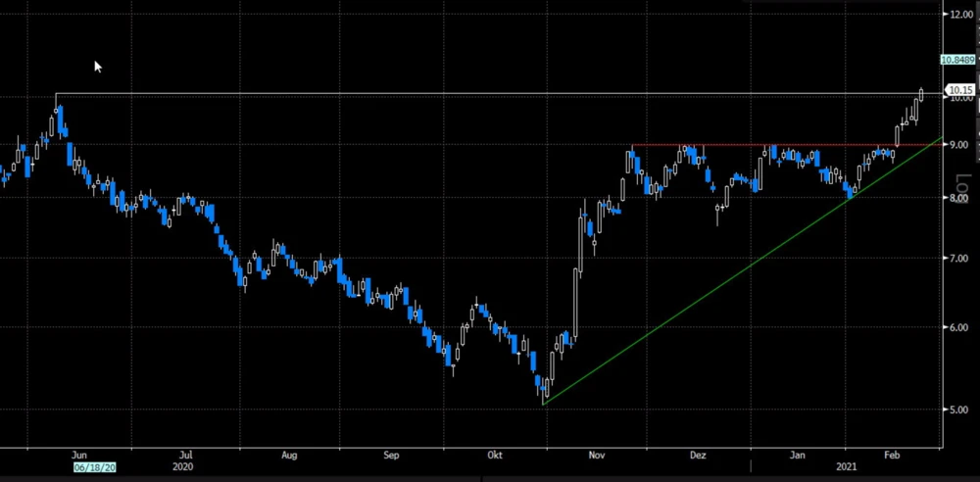Viewport: 980px width, 482px height.
Task: Click the Aug month label
Action: point(288,456)
